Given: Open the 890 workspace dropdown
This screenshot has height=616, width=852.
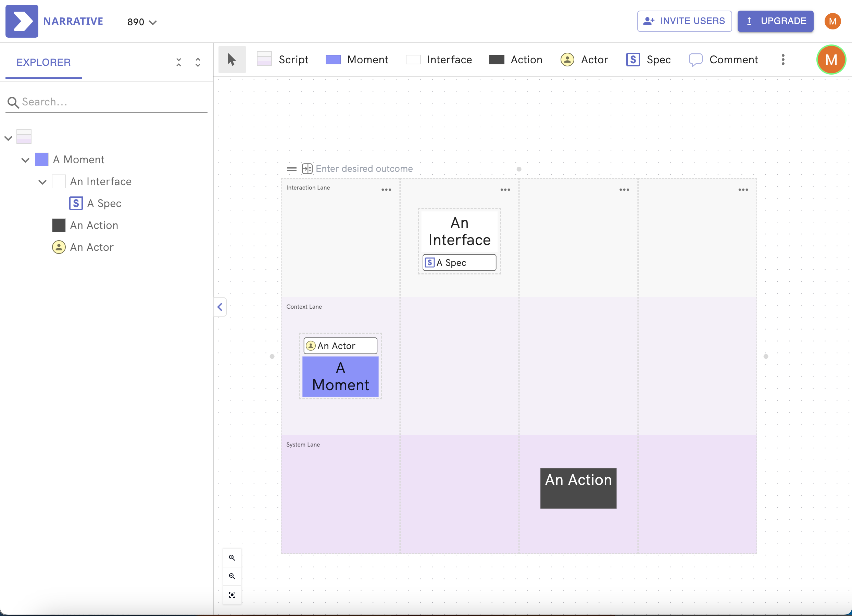Looking at the screenshot, I should [142, 22].
